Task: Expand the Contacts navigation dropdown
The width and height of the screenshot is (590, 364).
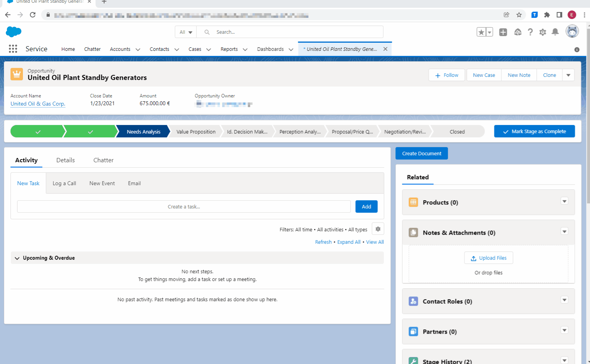Action: tap(177, 49)
